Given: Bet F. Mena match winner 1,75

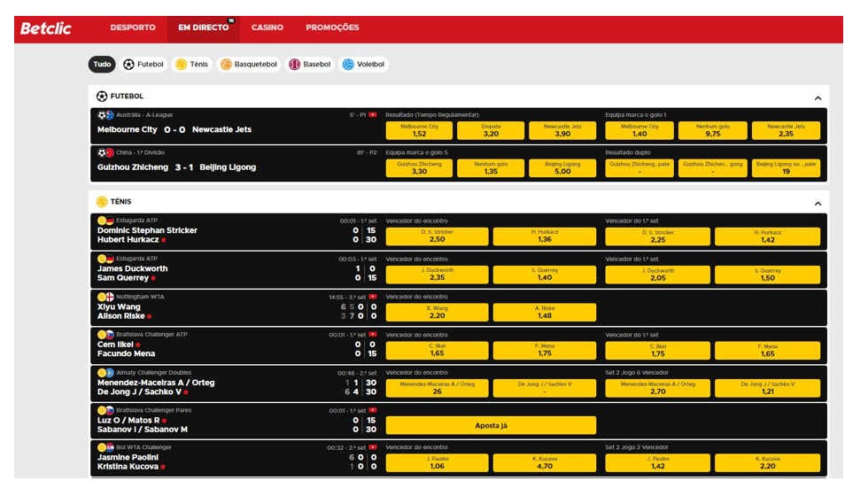Looking at the screenshot, I should coord(544,351).
